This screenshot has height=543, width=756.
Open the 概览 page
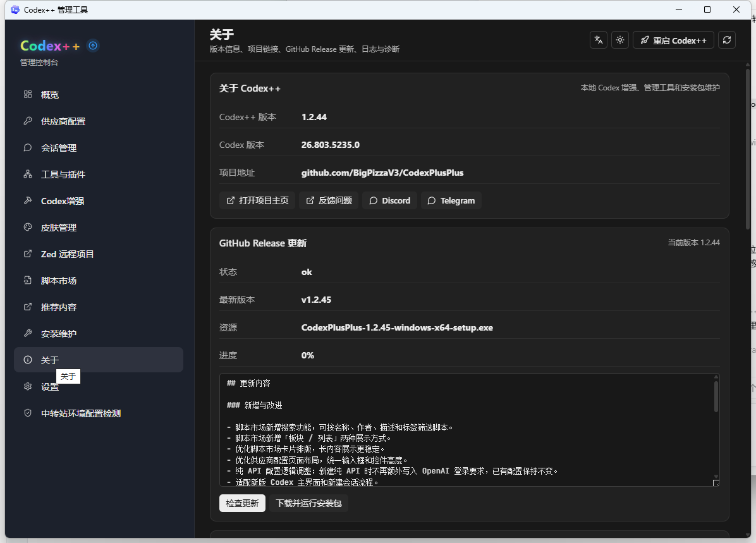(x=99, y=95)
